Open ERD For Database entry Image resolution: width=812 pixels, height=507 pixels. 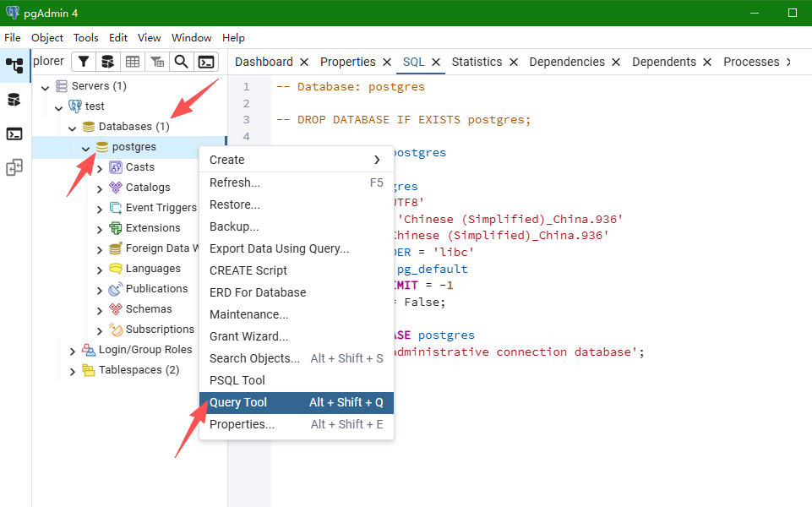point(297,292)
